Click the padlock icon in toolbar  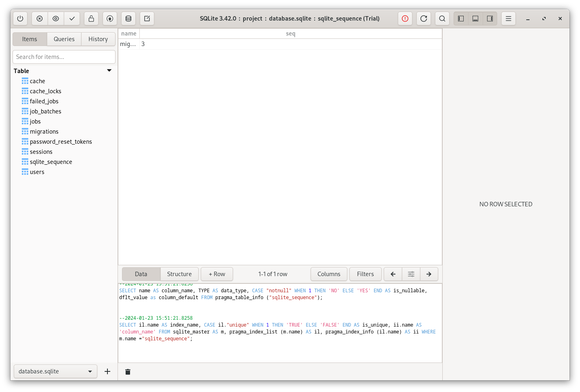click(91, 19)
